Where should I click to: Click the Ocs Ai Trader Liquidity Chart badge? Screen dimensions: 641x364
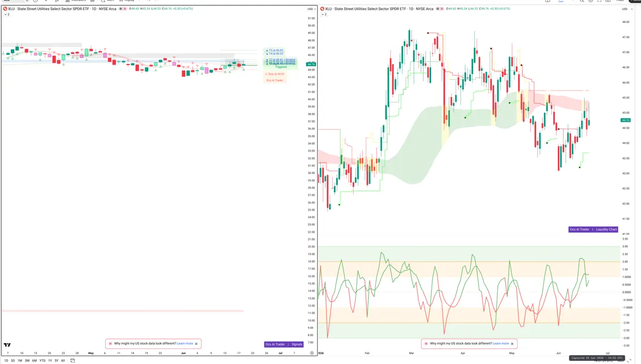[x=593, y=230]
